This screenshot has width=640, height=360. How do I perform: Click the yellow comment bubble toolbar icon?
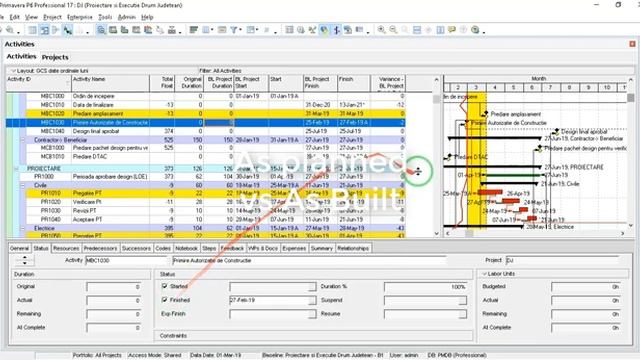(x=451, y=30)
